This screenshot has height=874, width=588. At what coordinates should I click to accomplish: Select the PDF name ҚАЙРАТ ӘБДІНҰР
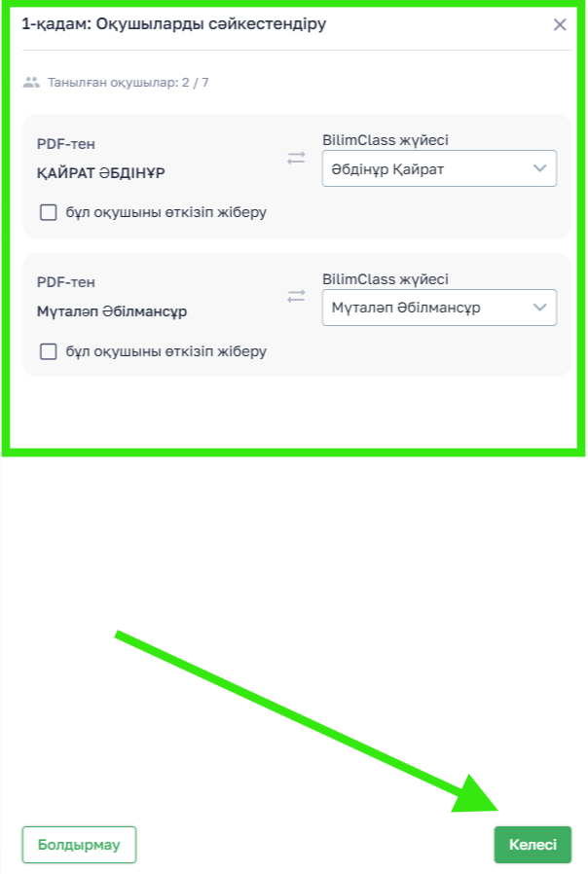(x=101, y=173)
